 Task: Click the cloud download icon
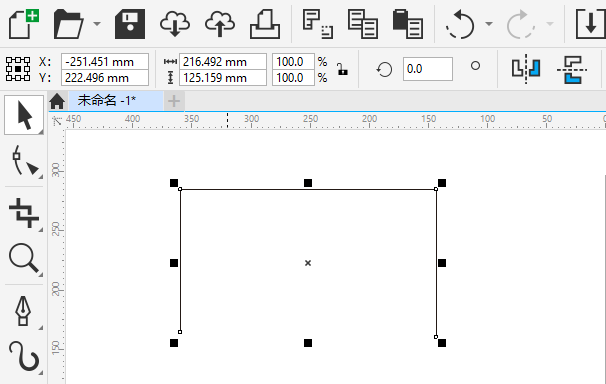tap(175, 24)
